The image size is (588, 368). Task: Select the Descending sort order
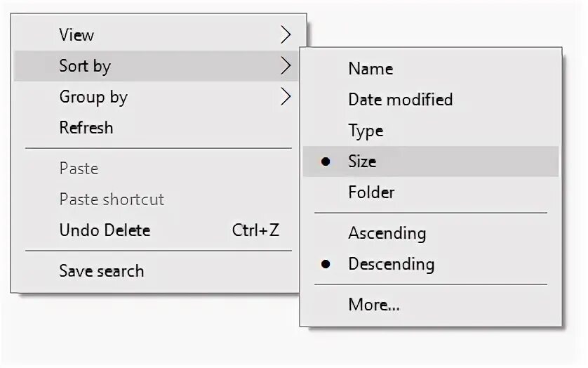(391, 264)
